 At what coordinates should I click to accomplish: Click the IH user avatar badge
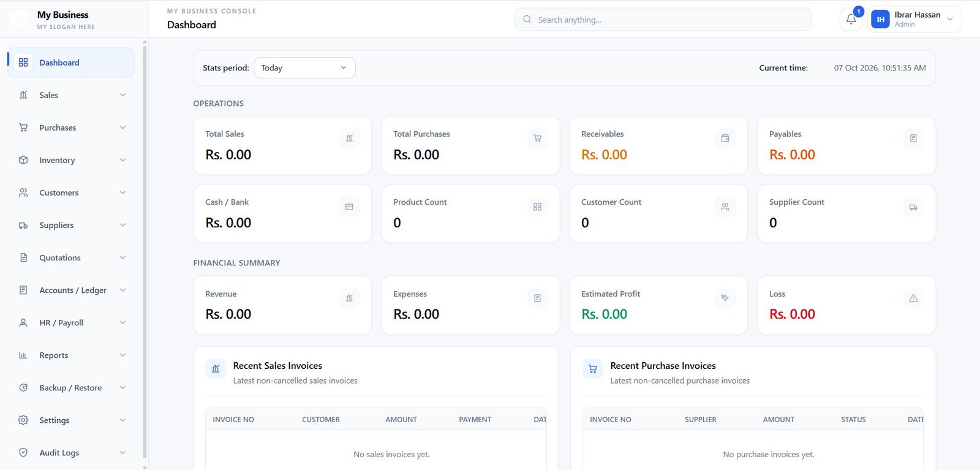pos(880,20)
